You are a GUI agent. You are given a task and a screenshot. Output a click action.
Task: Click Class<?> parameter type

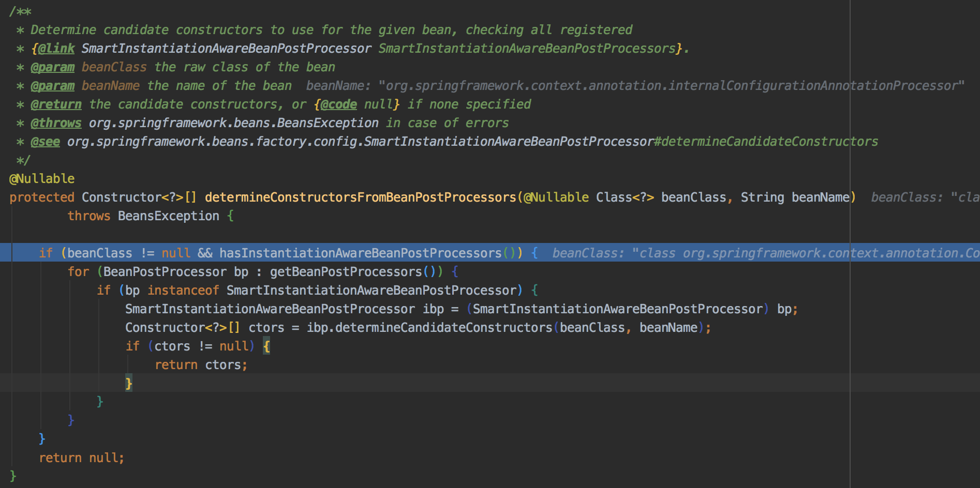click(625, 197)
